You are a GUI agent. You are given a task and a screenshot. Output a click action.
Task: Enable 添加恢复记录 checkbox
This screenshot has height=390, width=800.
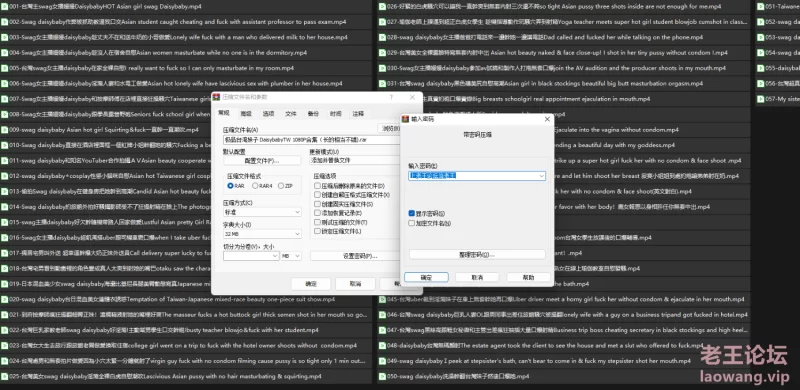317,213
